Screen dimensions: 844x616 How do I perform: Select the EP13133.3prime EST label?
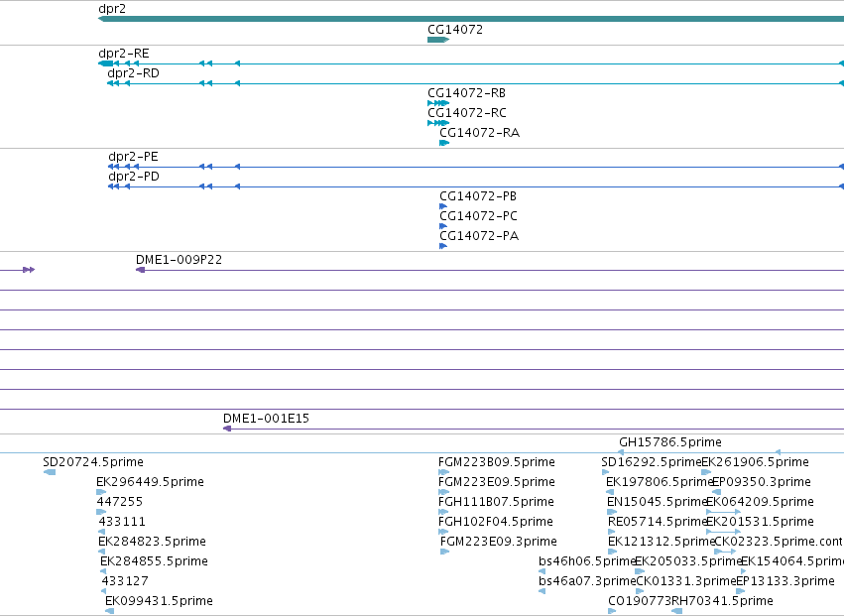point(785,581)
